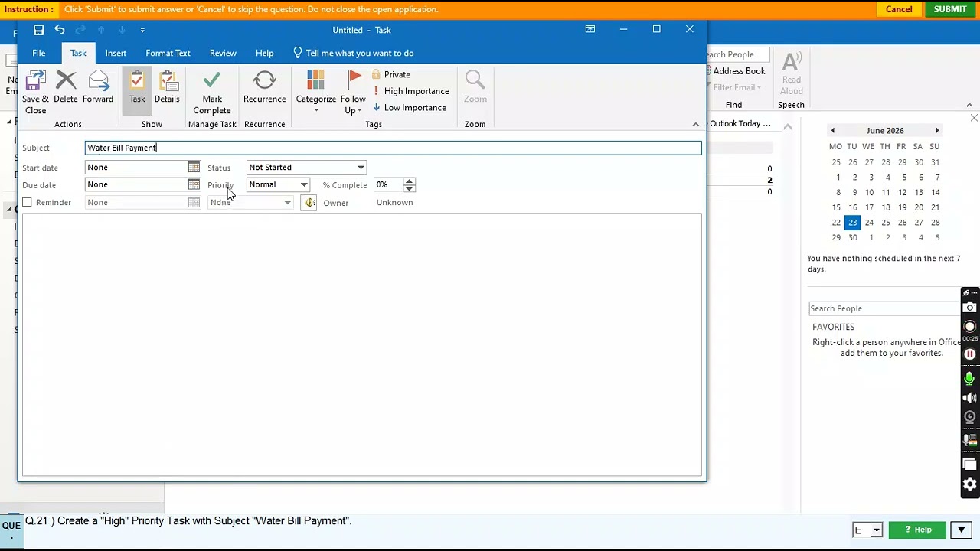Viewport: 980px width, 551px height.
Task: Increase the % Complete value
Action: [x=409, y=181]
